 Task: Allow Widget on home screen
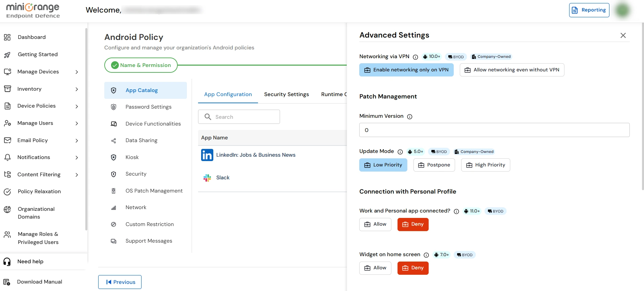375,268
